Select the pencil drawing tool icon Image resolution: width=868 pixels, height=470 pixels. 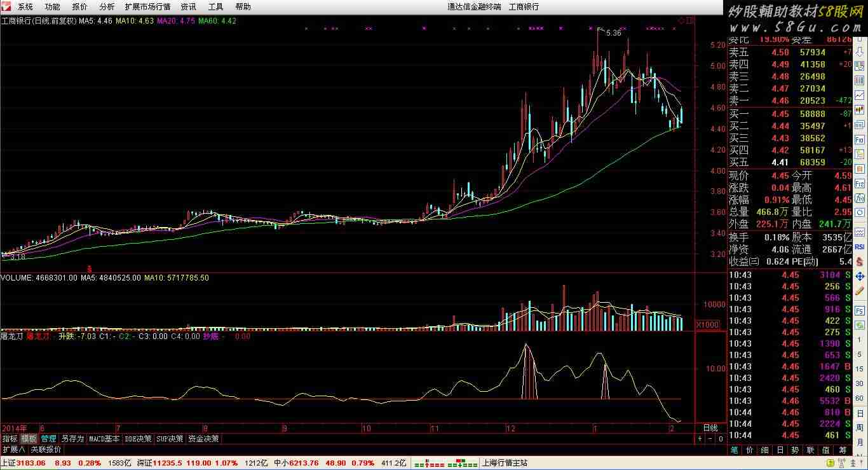pyautogui.click(x=860, y=291)
